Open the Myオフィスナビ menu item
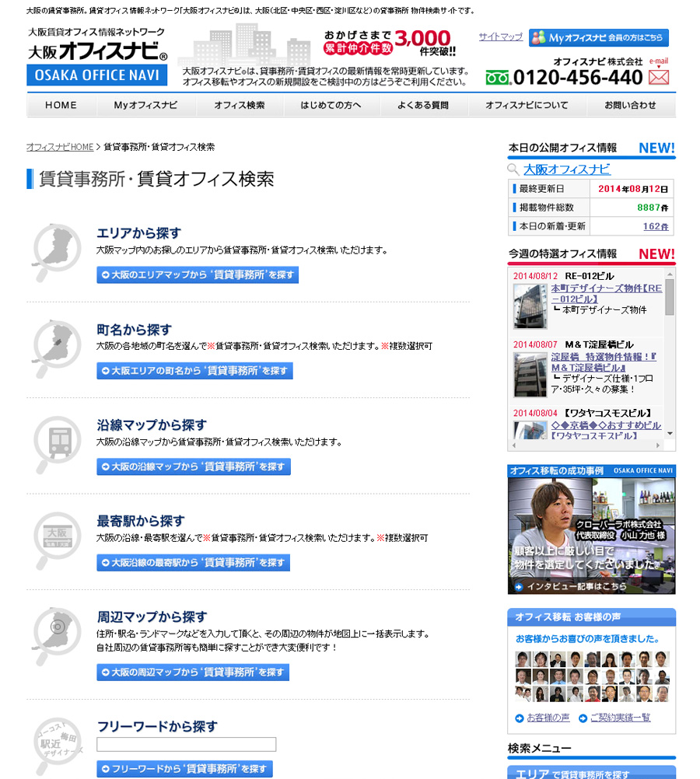Viewport: 700px width, 779px height. (145, 105)
